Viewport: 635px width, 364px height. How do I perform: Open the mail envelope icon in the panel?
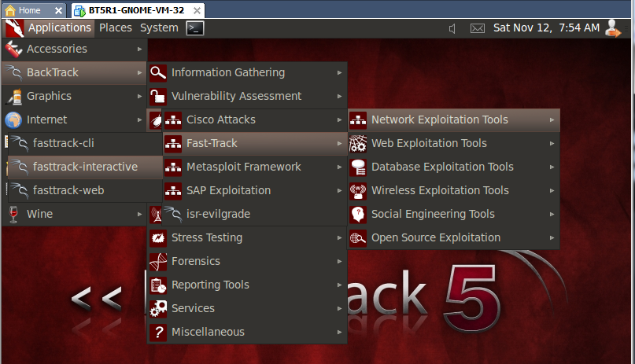[x=478, y=28]
